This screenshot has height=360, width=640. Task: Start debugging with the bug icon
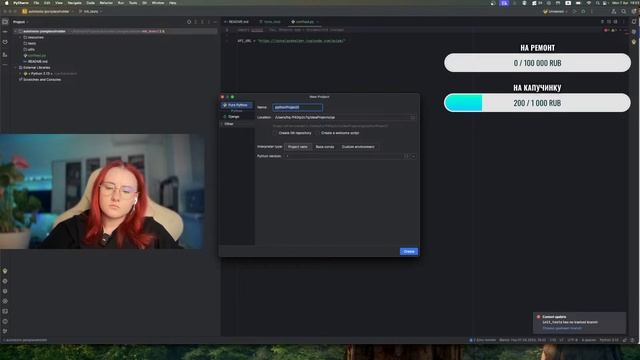583,11
